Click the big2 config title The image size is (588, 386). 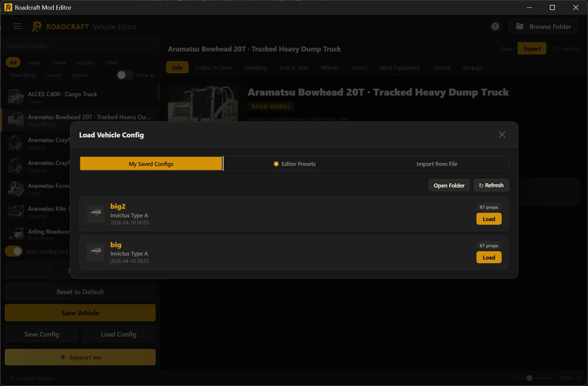(118, 206)
